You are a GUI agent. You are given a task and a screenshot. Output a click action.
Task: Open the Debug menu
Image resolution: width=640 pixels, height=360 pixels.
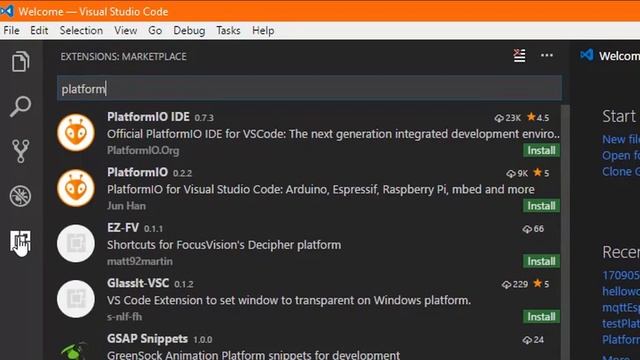(x=189, y=31)
